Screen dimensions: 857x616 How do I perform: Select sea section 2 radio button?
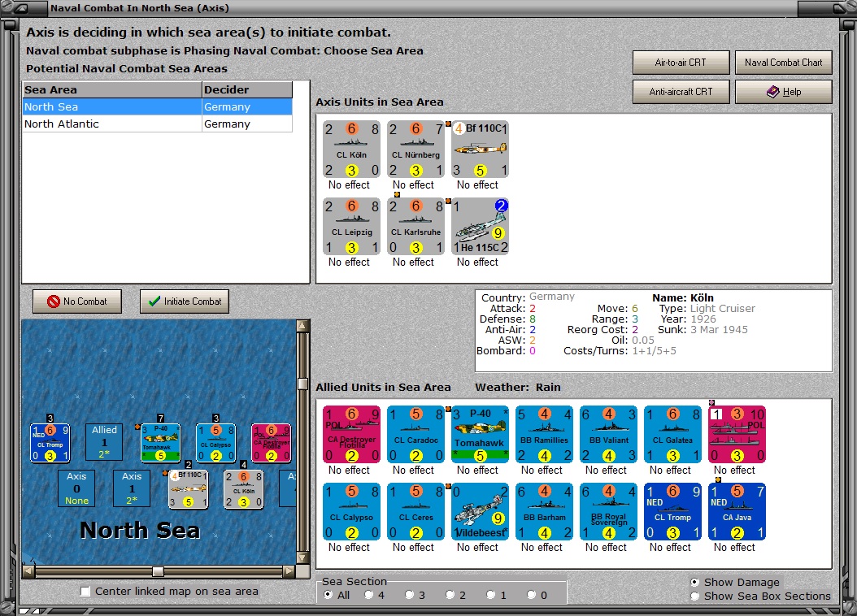pyautogui.click(x=450, y=595)
